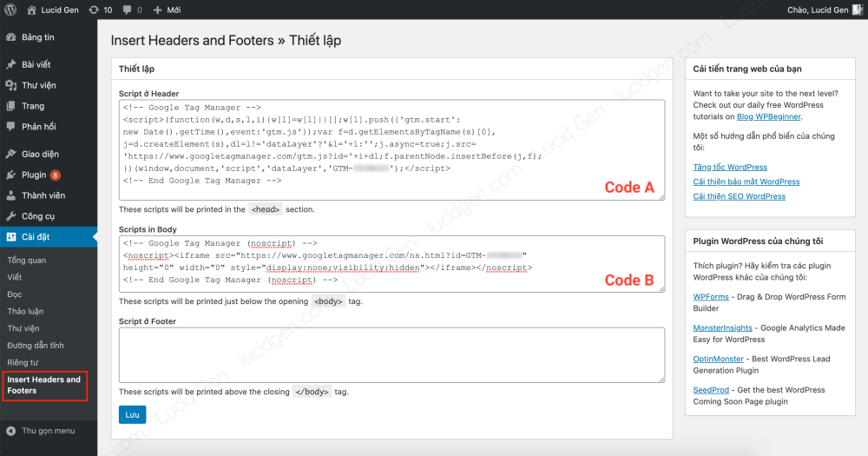Viewport: 868px width, 456px height.
Task: Click the Giao diện brush icon
Action: [x=11, y=154]
